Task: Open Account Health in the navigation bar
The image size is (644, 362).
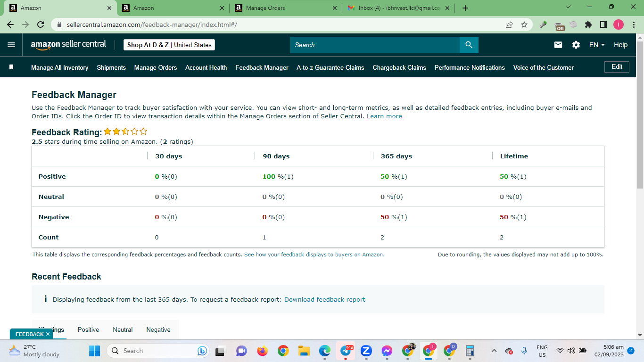Action: pyautogui.click(x=206, y=67)
